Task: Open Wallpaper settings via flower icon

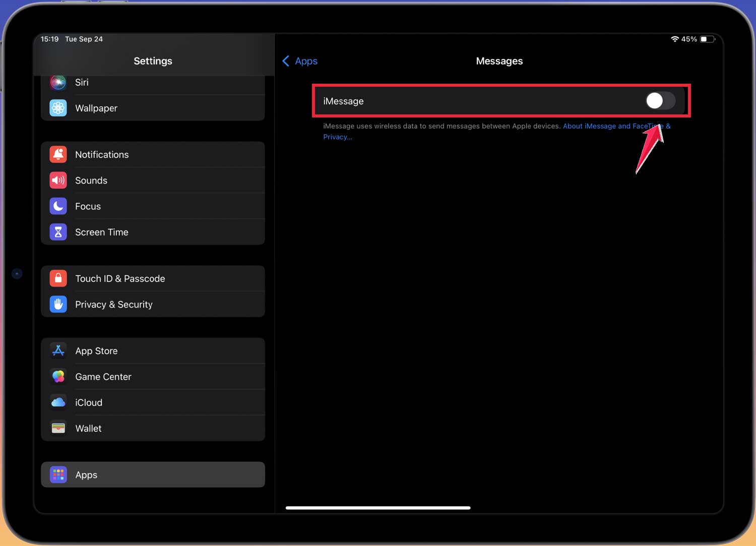Action: [x=58, y=108]
